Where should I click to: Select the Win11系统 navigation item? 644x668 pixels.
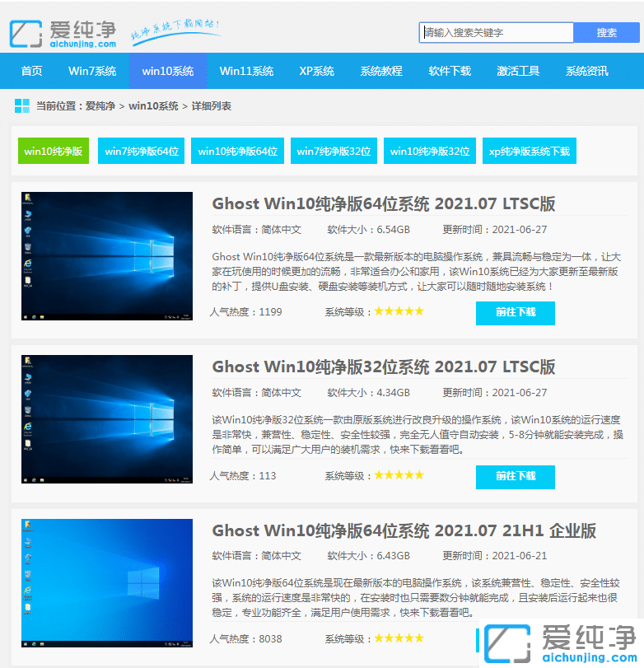tap(246, 71)
